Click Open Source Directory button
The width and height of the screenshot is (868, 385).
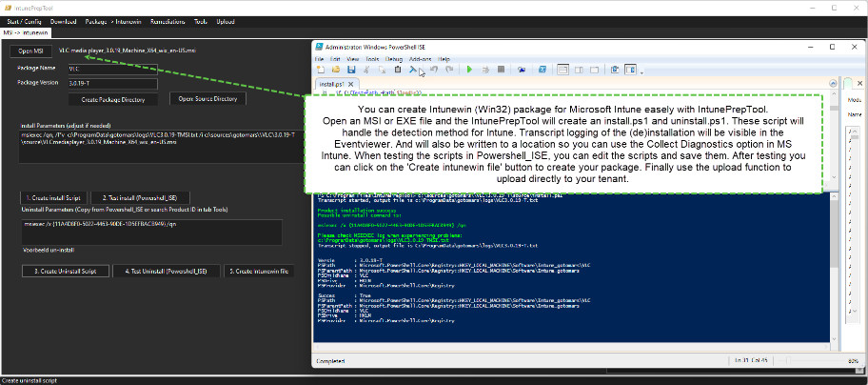coord(207,98)
